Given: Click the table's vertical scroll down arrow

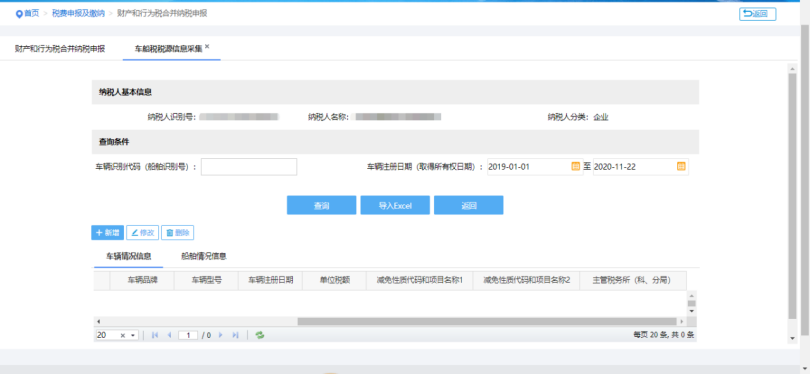Looking at the screenshot, I should point(691,311).
